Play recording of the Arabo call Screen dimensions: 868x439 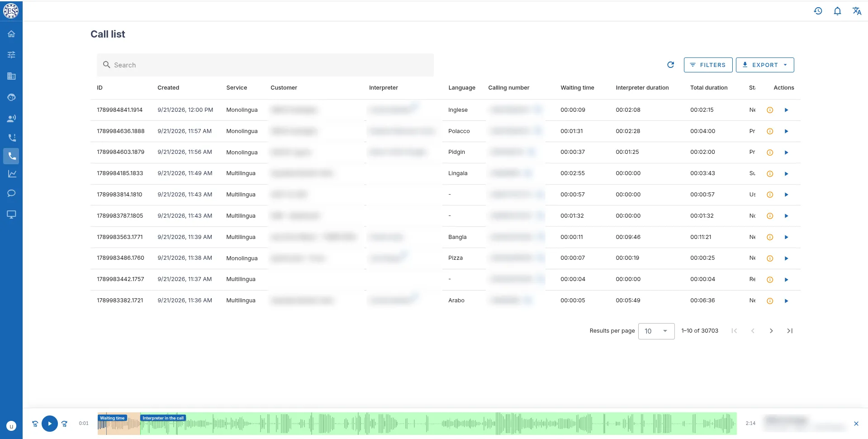pos(786,301)
